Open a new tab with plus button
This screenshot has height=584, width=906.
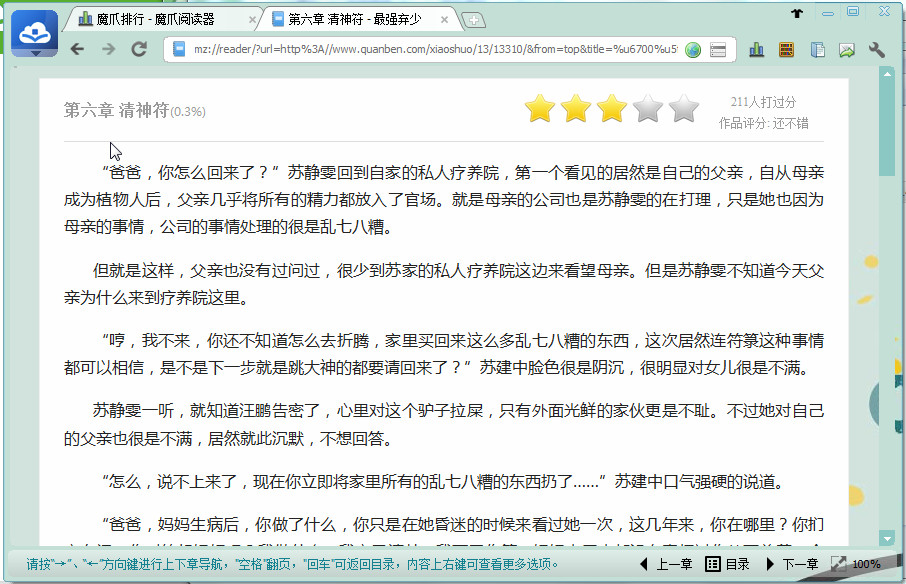pyautogui.click(x=473, y=20)
